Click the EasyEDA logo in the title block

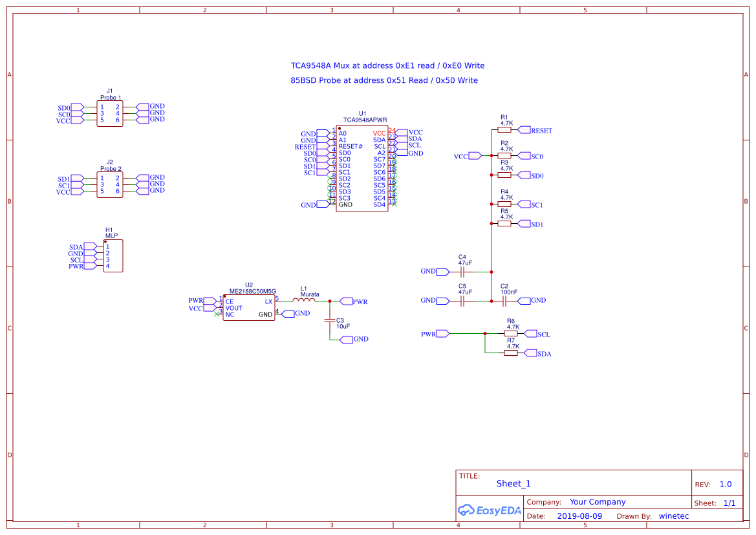(x=488, y=510)
